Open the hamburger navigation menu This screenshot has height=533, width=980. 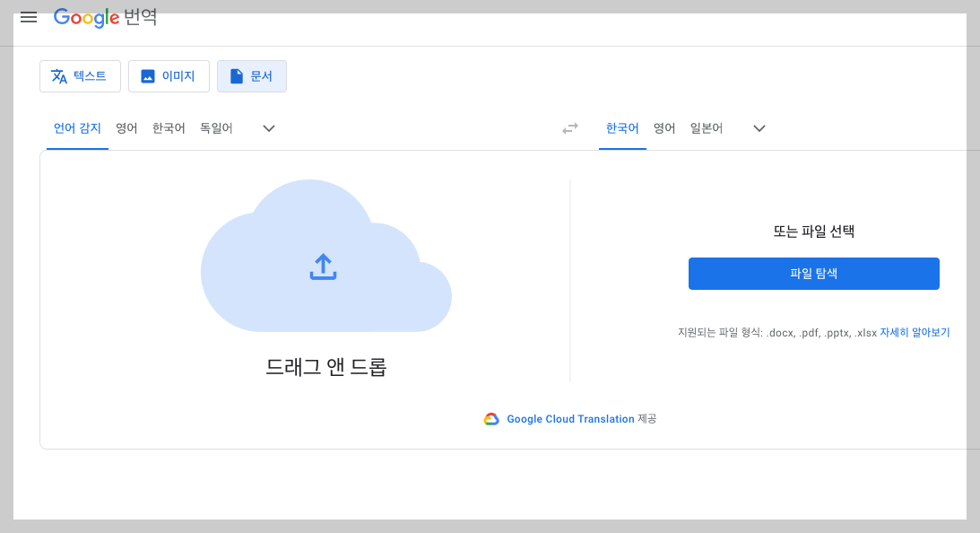click(28, 16)
